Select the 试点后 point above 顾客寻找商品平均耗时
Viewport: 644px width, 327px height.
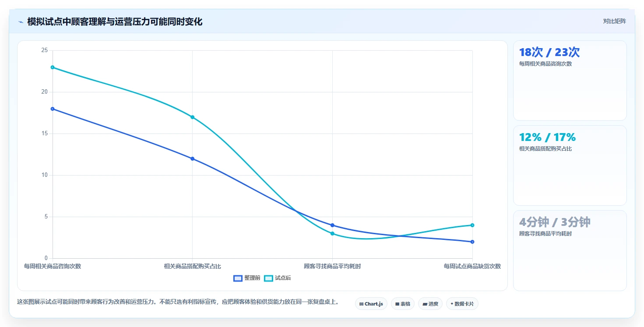332,233
